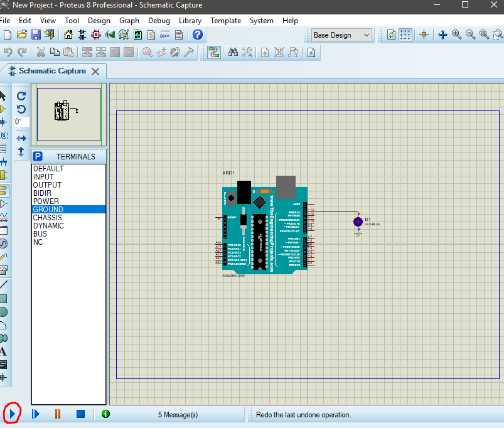Viewport: 504px width, 428px height.
Task: Start the simulation with the Play button
Action: tap(12, 414)
